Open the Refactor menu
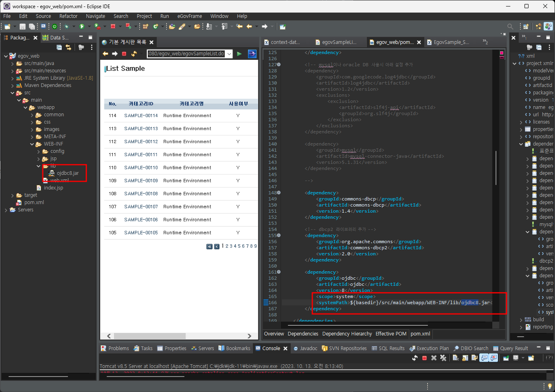The height and width of the screenshot is (392, 555). tap(69, 16)
